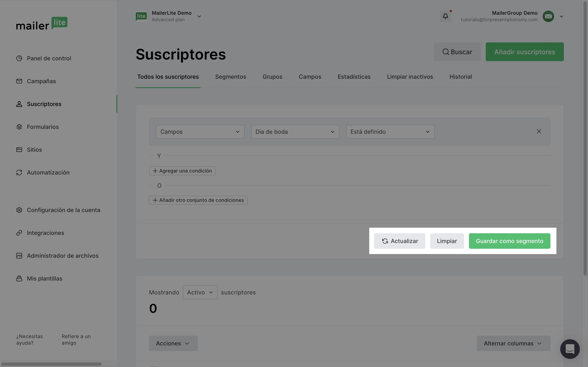Open the chat support bubble icon

tap(570, 349)
